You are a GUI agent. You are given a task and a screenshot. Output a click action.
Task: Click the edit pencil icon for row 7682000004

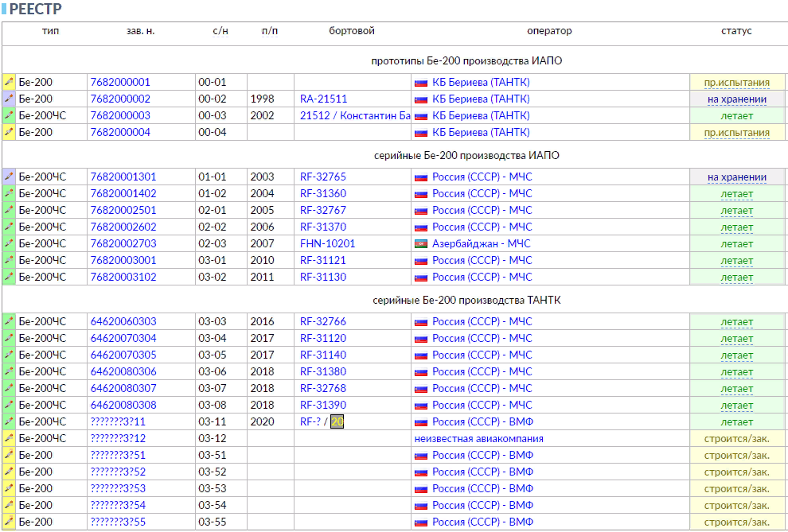pyautogui.click(x=9, y=132)
